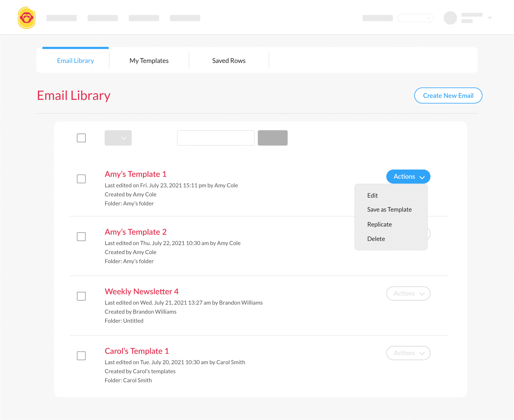
Task: Switch to the My Templates tab
Action: pyautogui.click(x=149, y=60)
